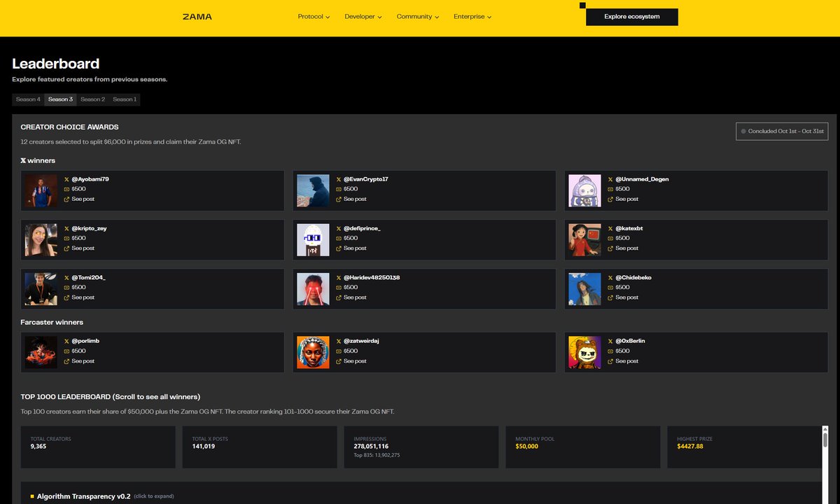Image resolution: width=840 pixels, height=504 pixels.
Task: Click @zatweirdaj avatar image
Action: [313, 353]
